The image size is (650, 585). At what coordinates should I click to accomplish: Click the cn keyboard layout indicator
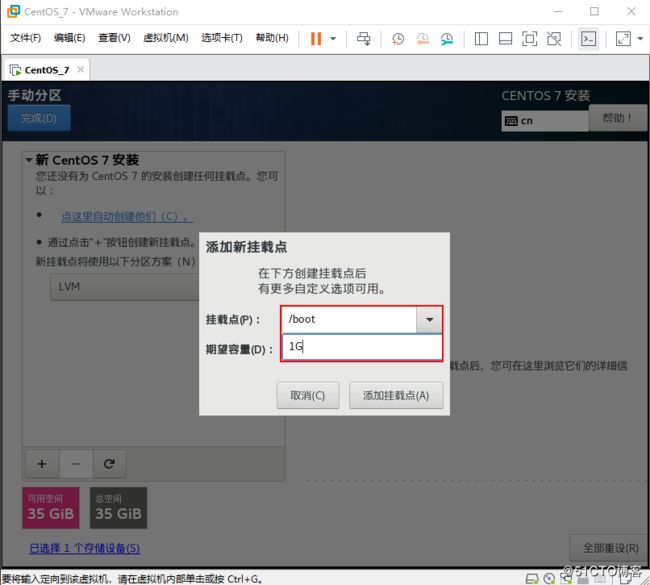[545, 121]
